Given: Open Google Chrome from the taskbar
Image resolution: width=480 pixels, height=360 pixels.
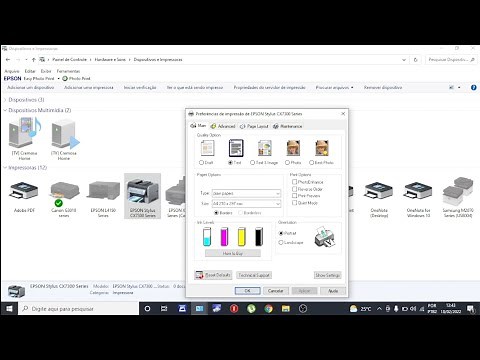Looking at the screenshot, I should click(x=268, y=309).
